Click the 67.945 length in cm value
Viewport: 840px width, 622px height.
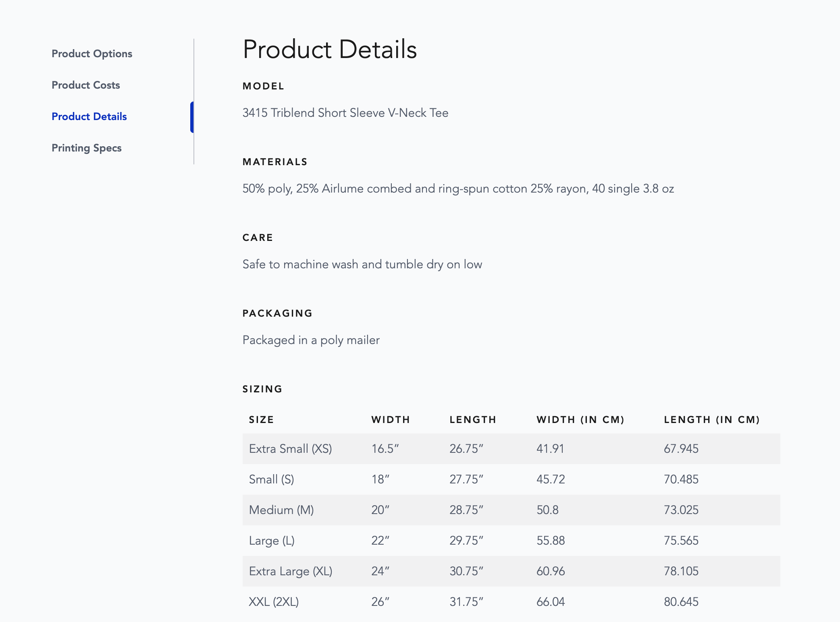(x=682, y=449)
